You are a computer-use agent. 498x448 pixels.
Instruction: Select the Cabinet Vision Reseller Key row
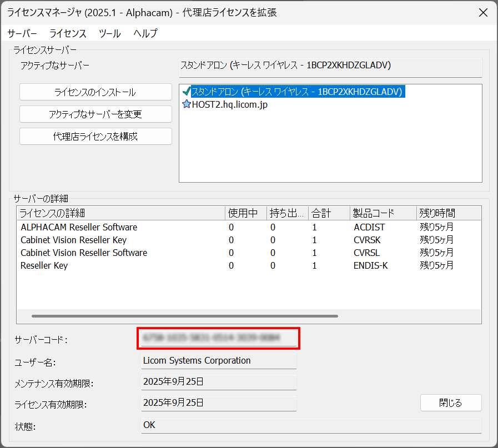249,240
